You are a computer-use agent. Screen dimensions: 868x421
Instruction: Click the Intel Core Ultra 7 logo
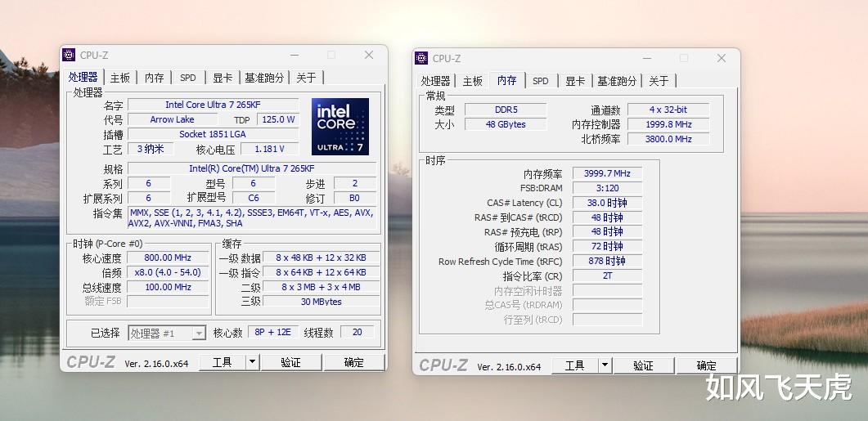point(340,127)
